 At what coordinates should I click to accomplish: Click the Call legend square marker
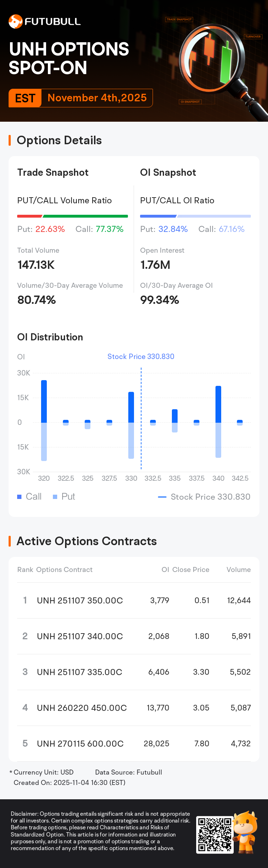pos(20,497)
